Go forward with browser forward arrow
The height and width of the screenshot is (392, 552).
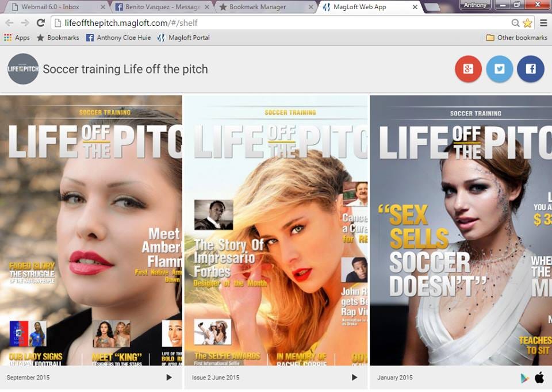coord(25,23)
